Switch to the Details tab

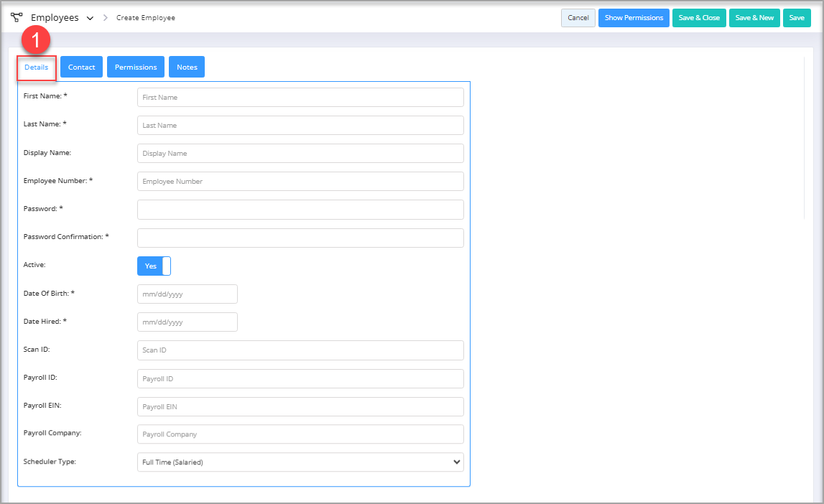click(36, 67)
